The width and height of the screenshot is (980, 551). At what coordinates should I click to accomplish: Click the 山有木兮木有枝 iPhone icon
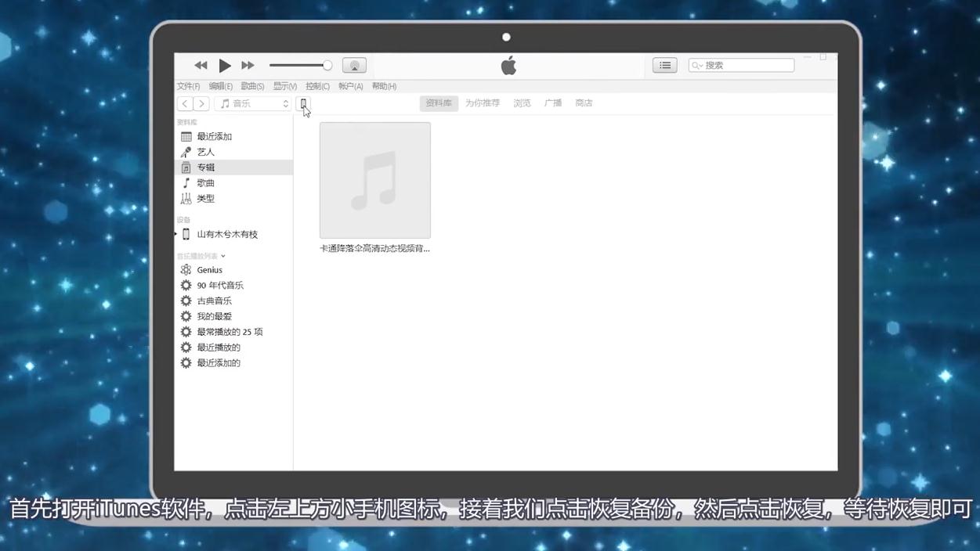click(186, 234)
